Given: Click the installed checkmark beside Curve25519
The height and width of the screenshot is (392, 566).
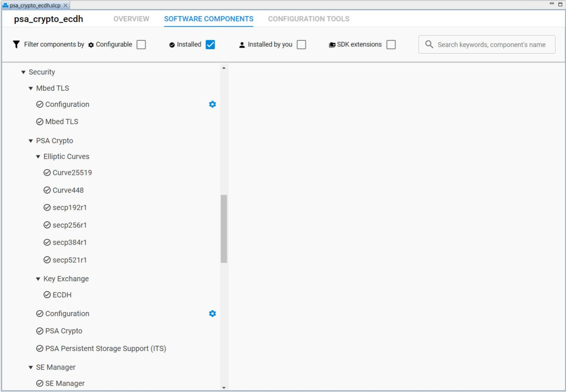Looking at the screenshot, I should (x=46, y=172).
